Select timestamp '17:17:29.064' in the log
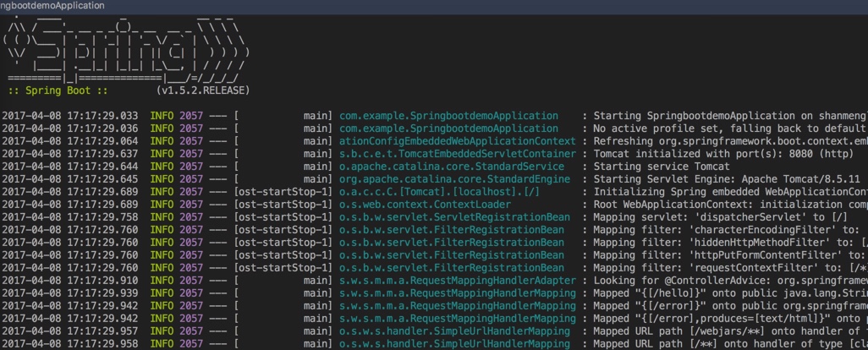868x350 pixels. (x=102, y=141)
